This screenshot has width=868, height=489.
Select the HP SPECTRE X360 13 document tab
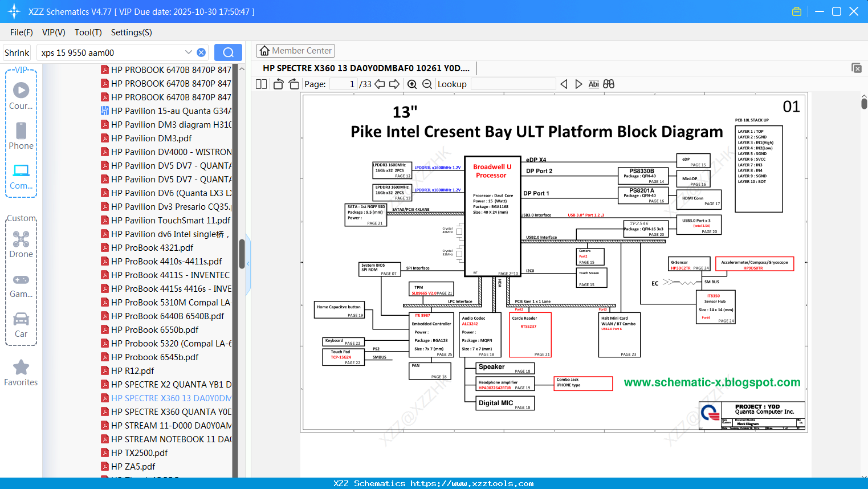(x=366, y=68)
